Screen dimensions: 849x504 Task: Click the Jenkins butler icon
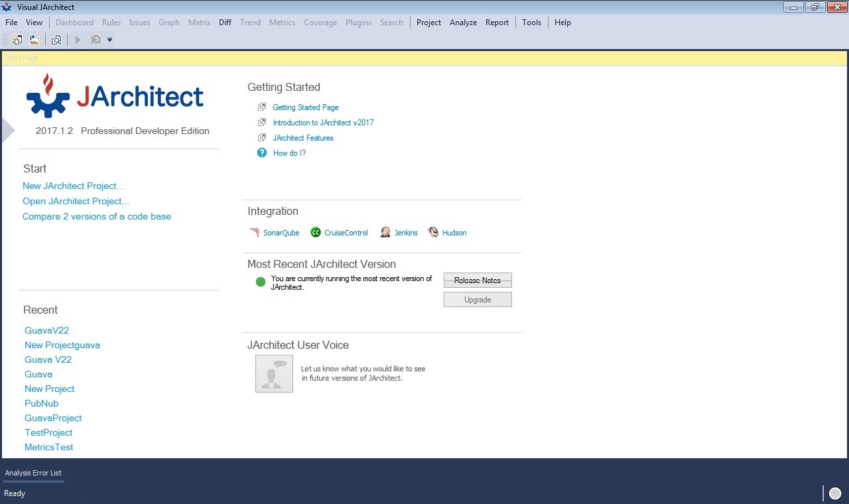(x=385, y=232)
